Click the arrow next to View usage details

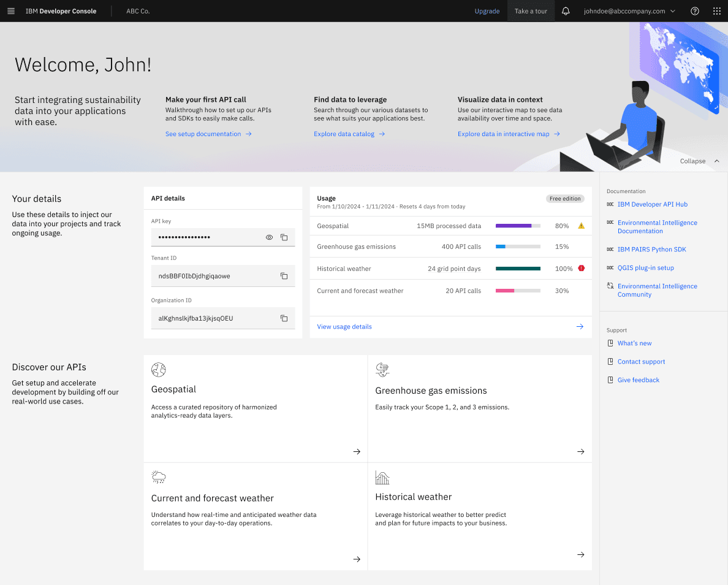coord(580,327)
